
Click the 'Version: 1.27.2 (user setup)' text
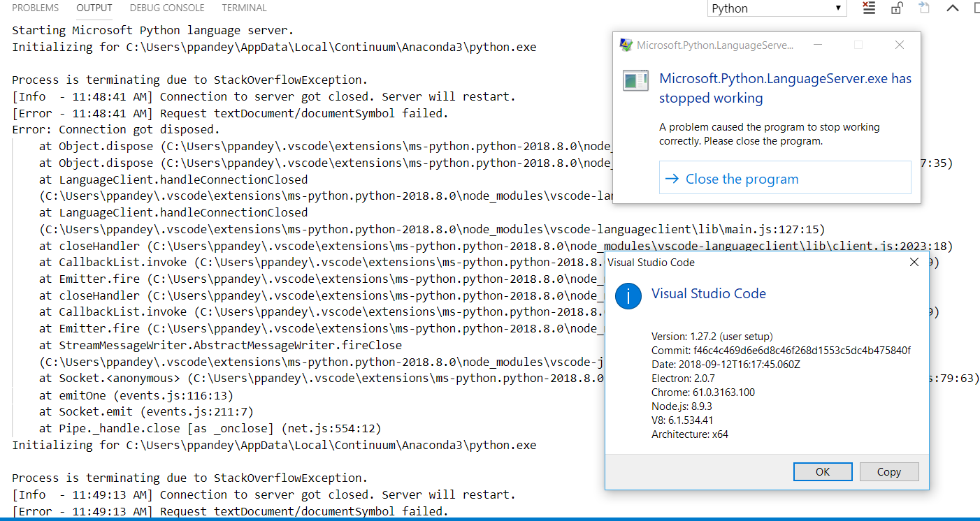pos(712,337)
